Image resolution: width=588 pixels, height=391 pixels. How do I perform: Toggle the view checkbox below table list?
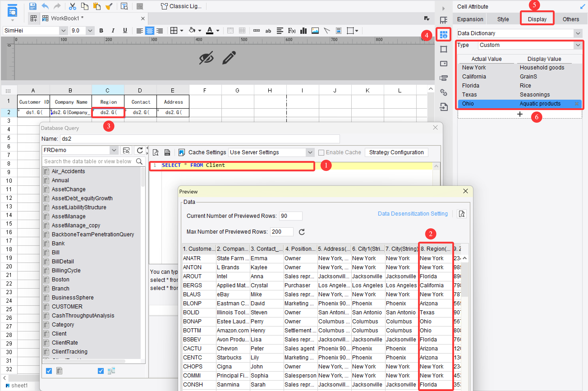coord(101,371)
